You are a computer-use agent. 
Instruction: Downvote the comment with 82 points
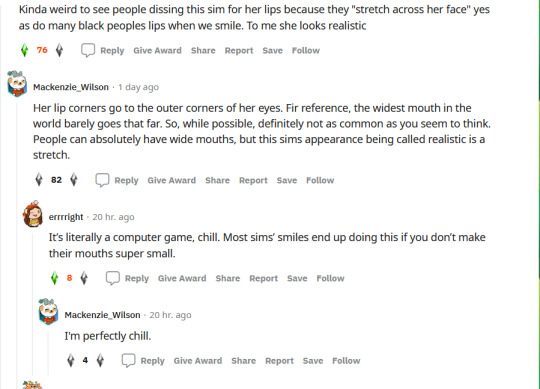[x=74, y=180]
